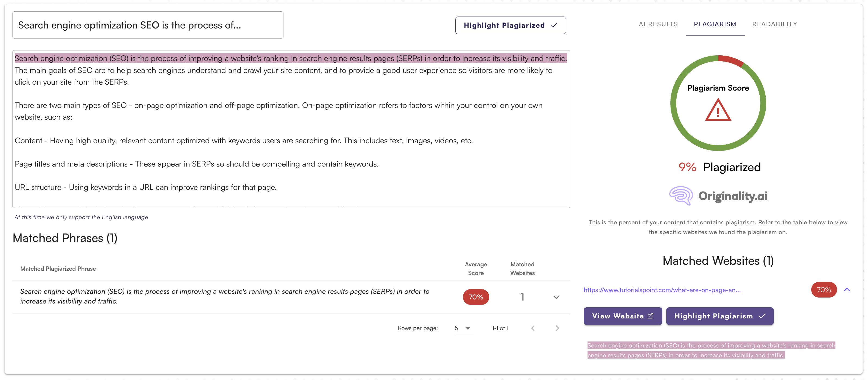Toggle Highlight Plagiarism on matched website

pos(718,316)
